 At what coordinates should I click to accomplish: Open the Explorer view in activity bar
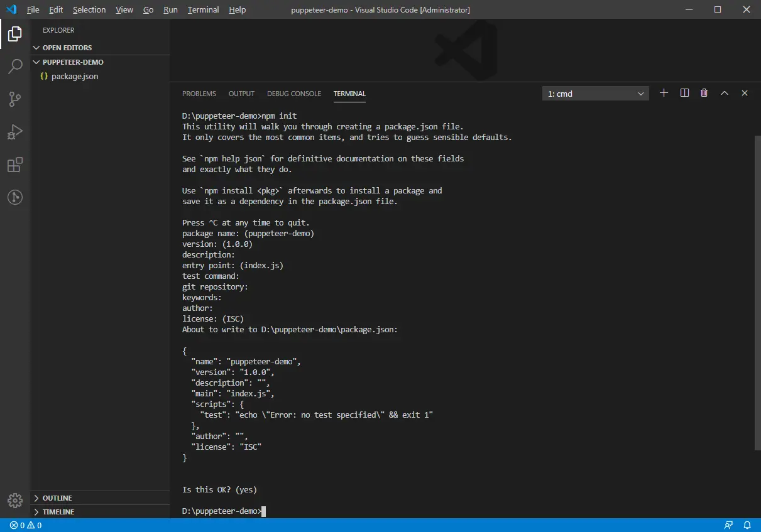pos(15,33)
